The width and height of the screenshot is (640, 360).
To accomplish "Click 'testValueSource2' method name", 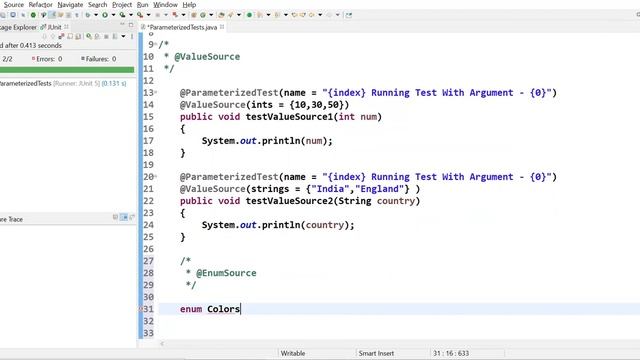I will [289, 201].
